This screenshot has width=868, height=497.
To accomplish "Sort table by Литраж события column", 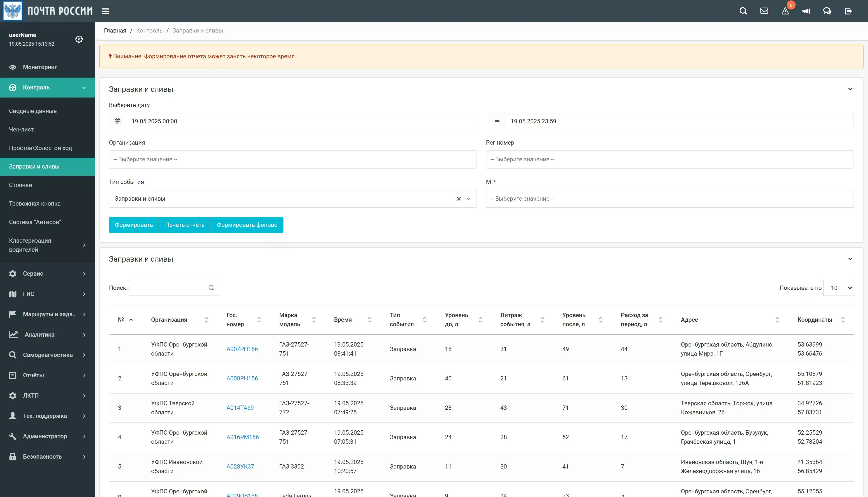I will (522, 320).
